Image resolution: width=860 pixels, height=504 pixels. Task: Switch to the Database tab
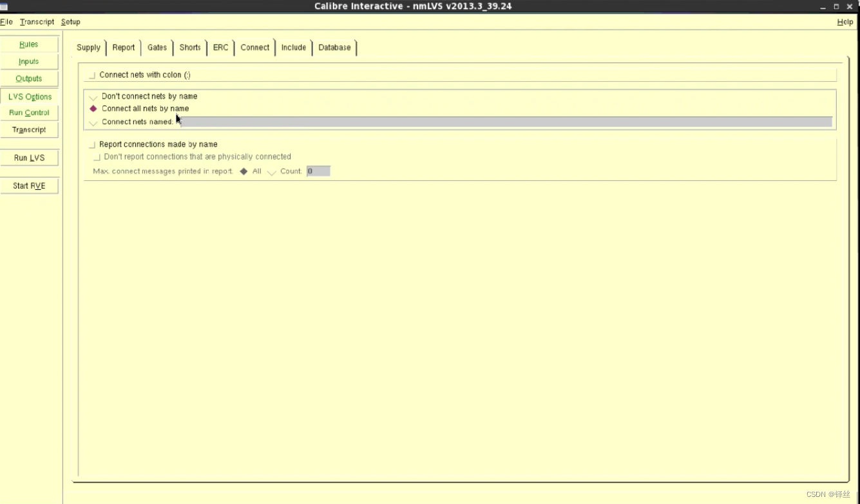tap(335, 48)
